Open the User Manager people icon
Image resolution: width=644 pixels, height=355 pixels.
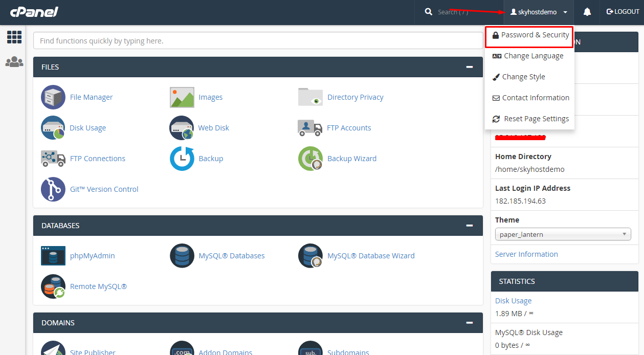(14, 62)
